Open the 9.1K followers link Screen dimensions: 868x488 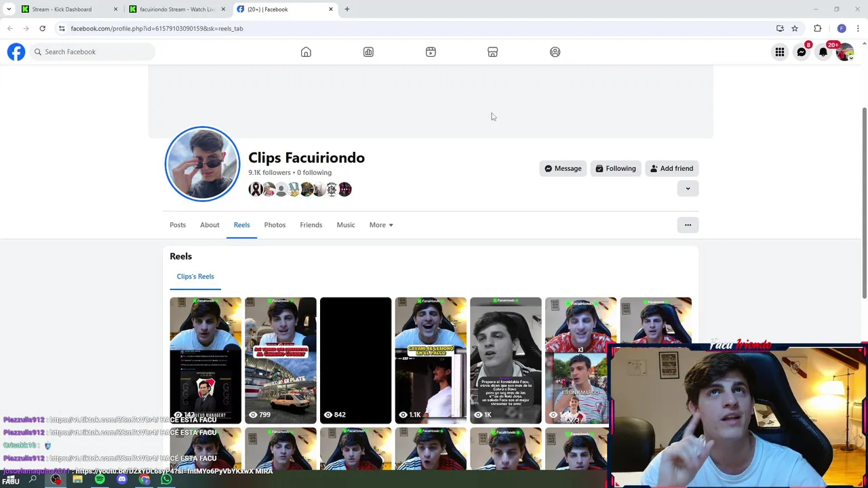269,173
